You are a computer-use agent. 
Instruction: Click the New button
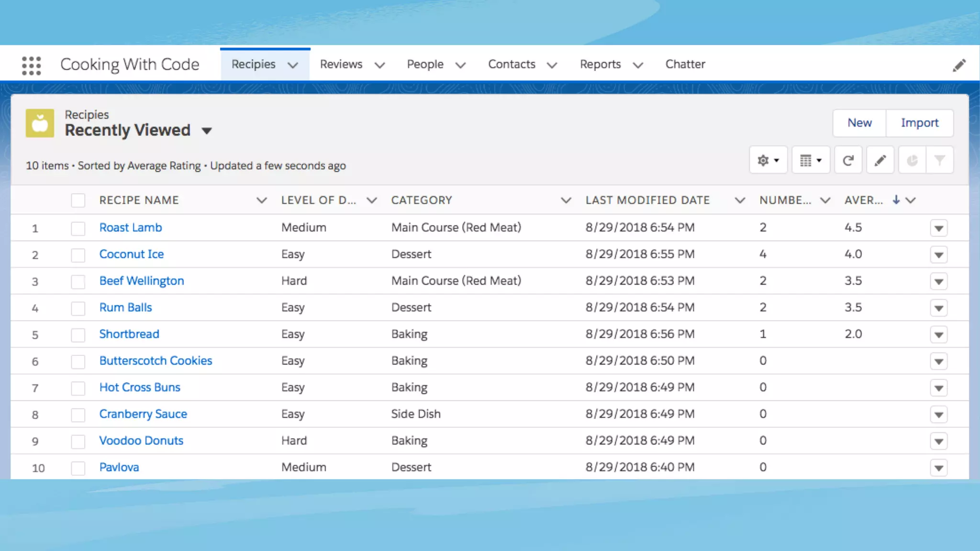[x=859, y=123]
